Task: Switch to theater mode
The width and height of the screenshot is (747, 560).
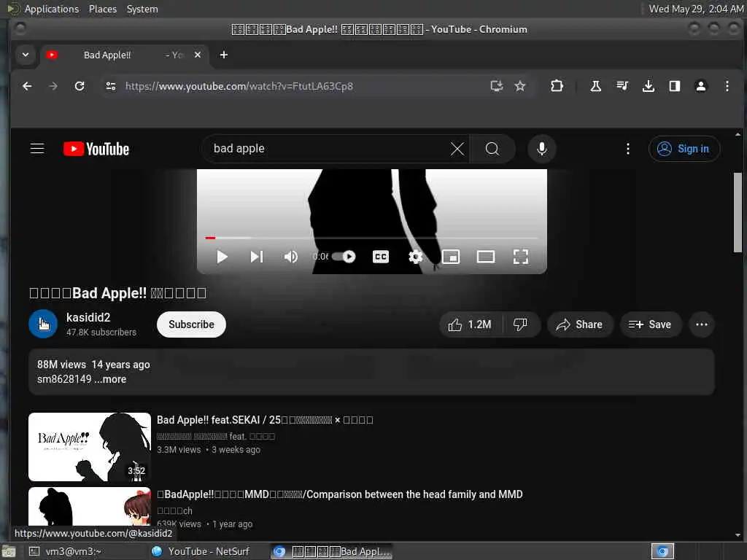Action: click(485, 257)
